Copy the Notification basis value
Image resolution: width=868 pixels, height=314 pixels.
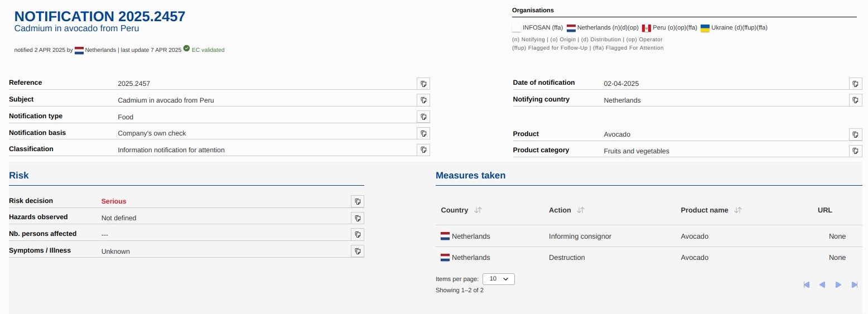(x=423, y=133)
